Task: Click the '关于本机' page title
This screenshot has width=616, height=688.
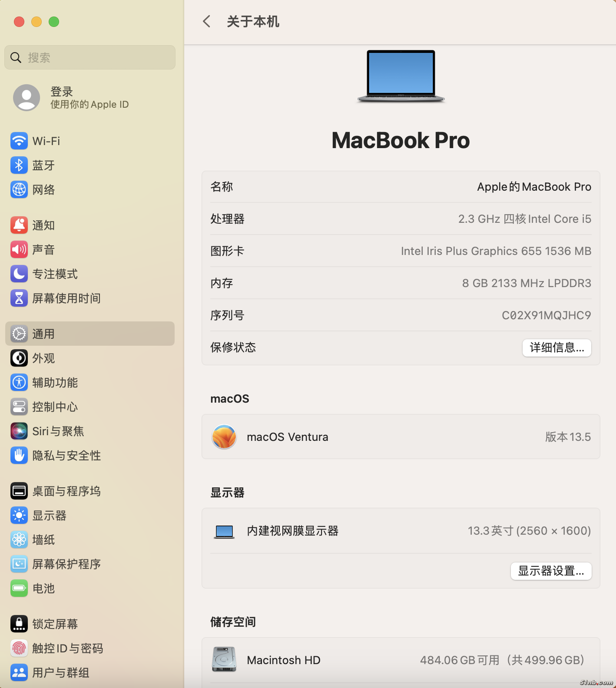Action: [253, 21]
